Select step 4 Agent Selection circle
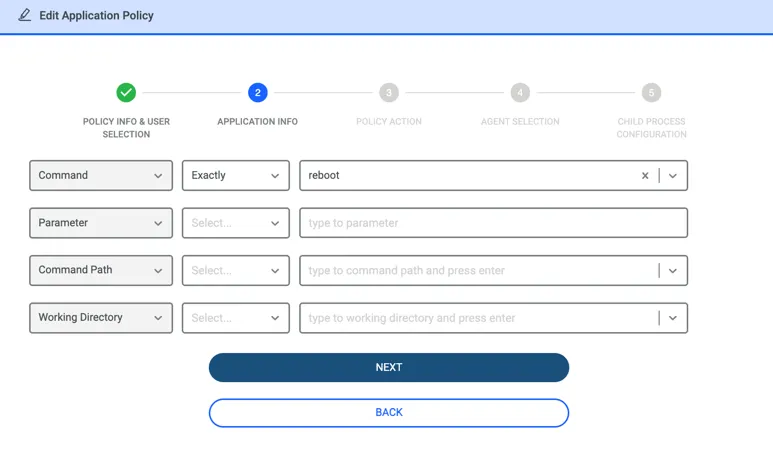773x470 pixels. click(x=520, y=93)
